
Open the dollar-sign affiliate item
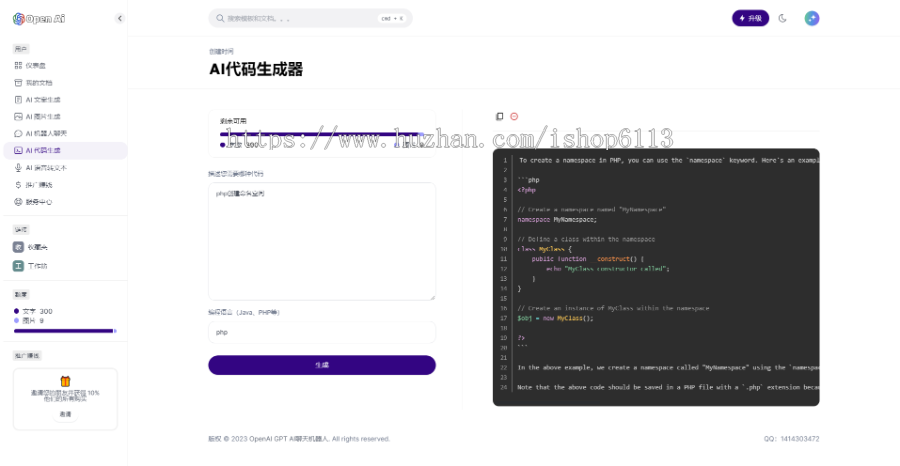point(65,185)
